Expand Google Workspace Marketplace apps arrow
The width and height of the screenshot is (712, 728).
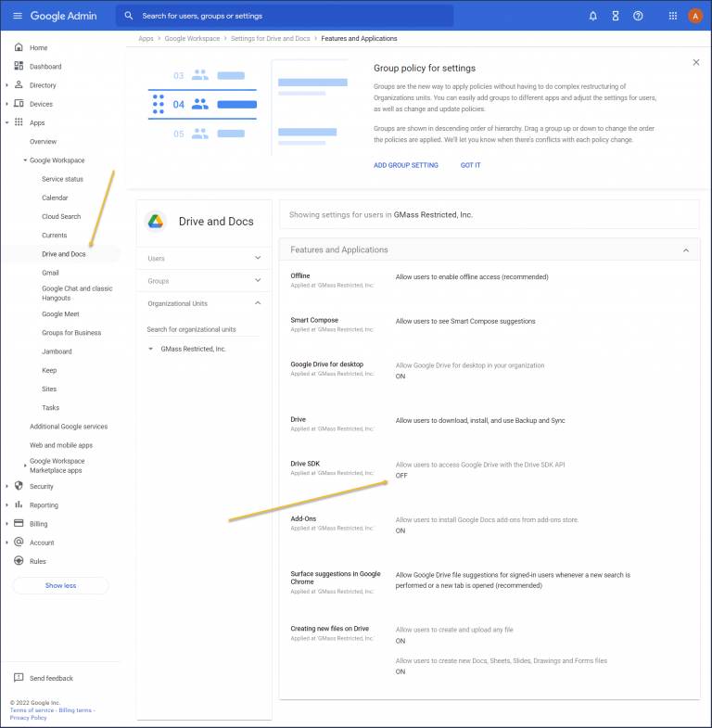[x=25, y=466]
